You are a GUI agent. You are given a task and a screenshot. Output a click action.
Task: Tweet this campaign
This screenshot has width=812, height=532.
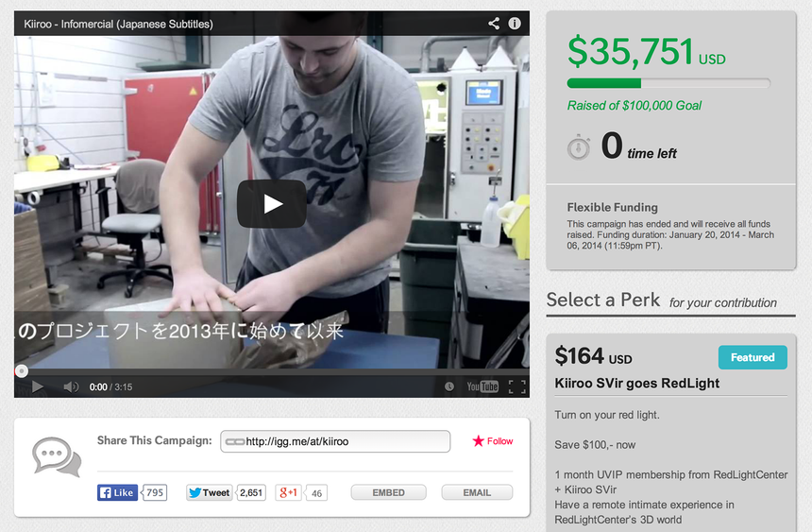[210, 492]
